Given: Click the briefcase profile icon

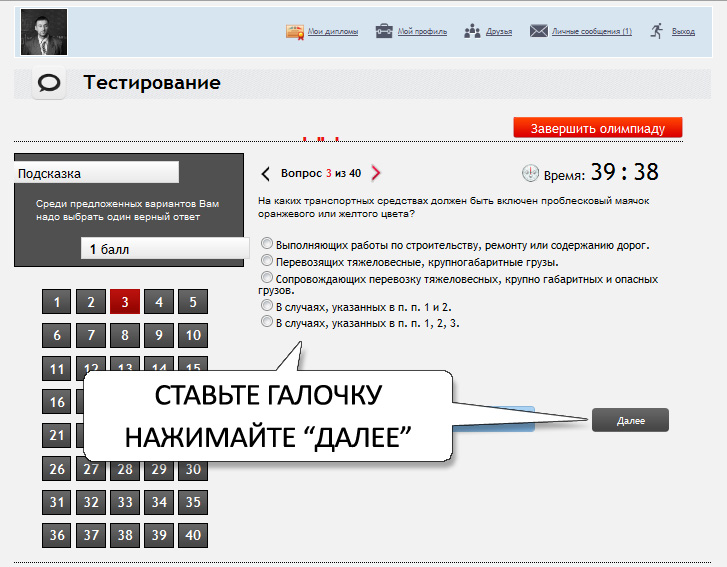Looking at the screenshot, I should point(384,31).
